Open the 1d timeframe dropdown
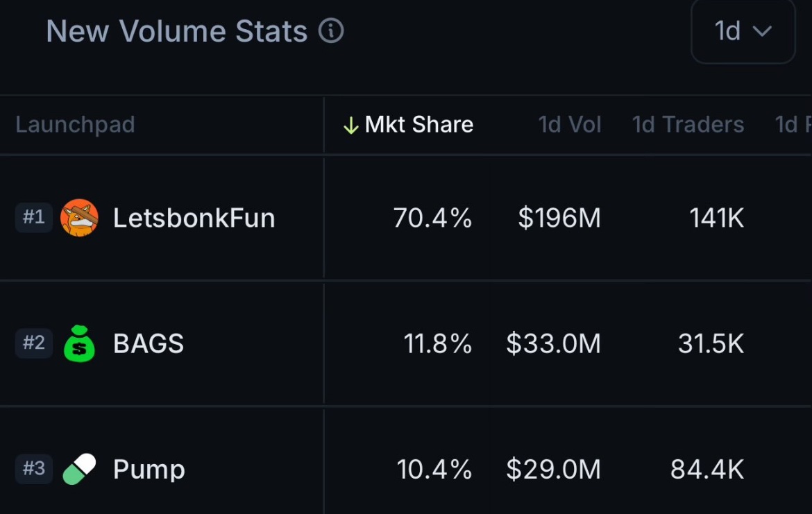 coord(743,31)
